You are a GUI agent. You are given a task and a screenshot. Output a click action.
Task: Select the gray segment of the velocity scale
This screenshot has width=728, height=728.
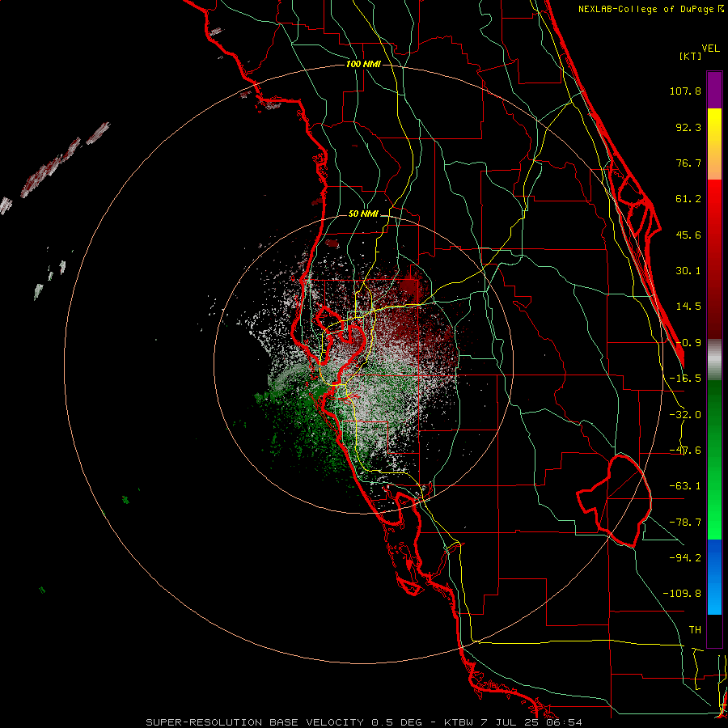coord(714,360)
